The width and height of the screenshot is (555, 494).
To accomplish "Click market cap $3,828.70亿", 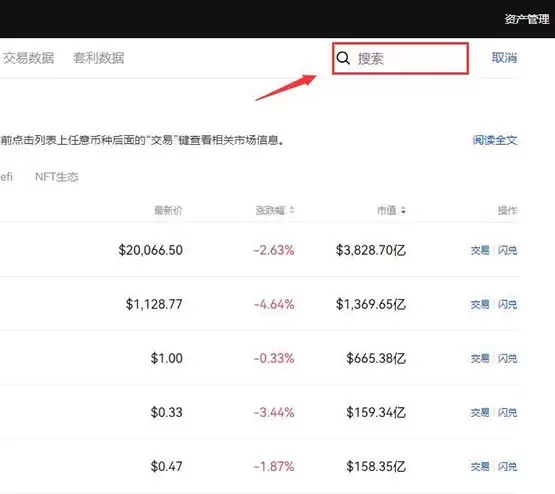I will coord(371,251).
